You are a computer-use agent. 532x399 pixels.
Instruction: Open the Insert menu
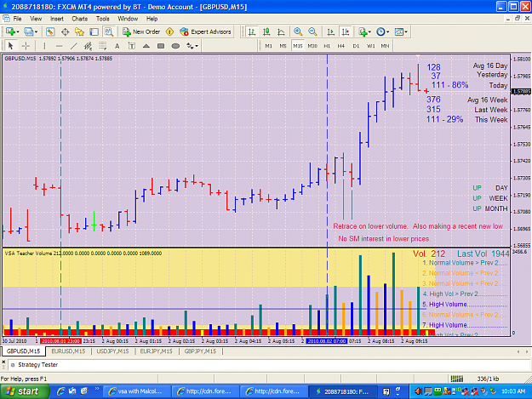coord(57,19)
